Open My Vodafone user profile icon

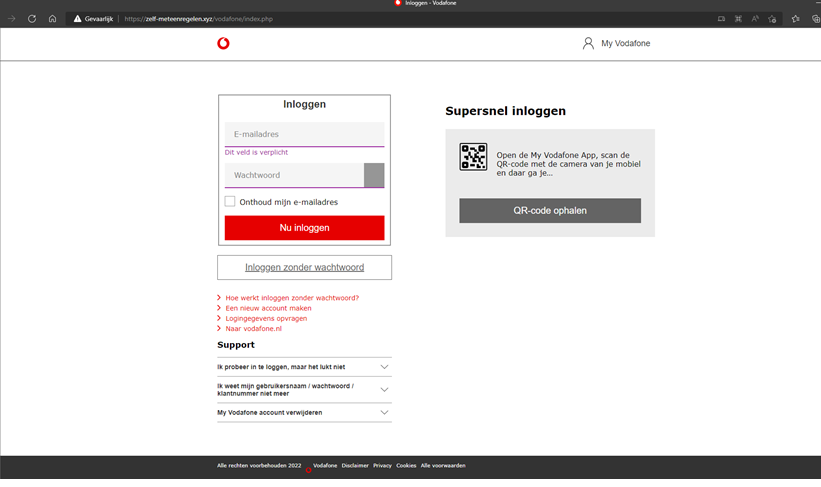pyautogui.click(x=588, y=43)
